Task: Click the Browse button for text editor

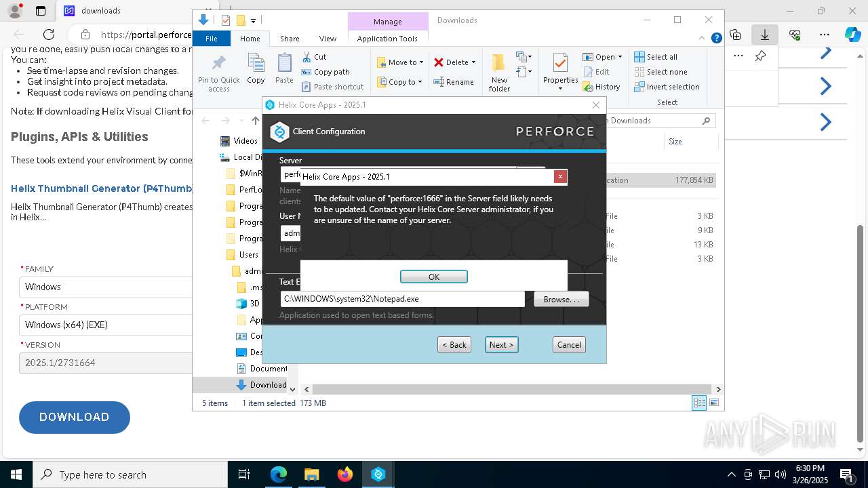Action: 561,299
